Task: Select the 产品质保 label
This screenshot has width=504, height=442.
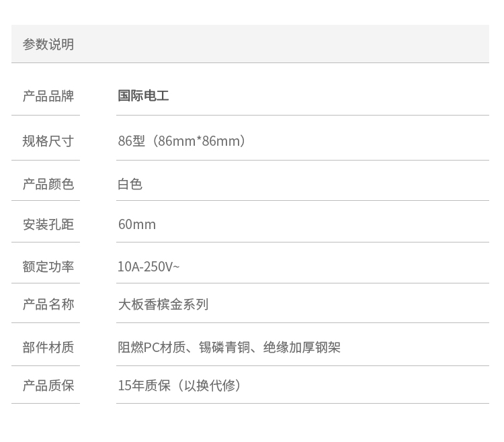Action: pos(48,386)
